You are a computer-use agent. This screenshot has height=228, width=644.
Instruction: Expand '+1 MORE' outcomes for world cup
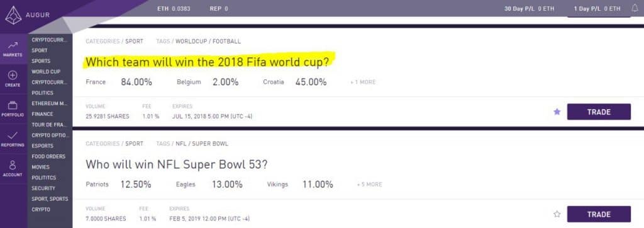[x=363, y=83]
